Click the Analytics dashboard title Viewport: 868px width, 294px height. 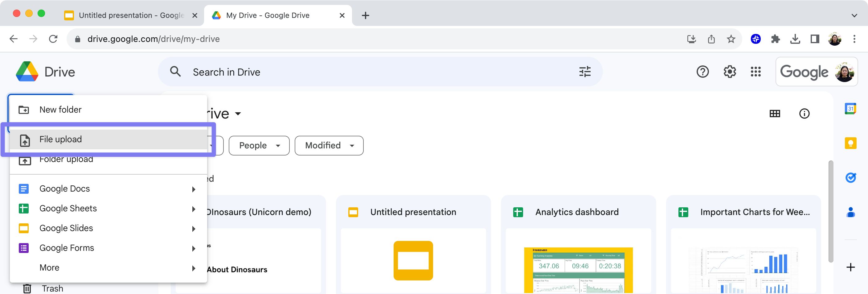[x=577, y=212]
